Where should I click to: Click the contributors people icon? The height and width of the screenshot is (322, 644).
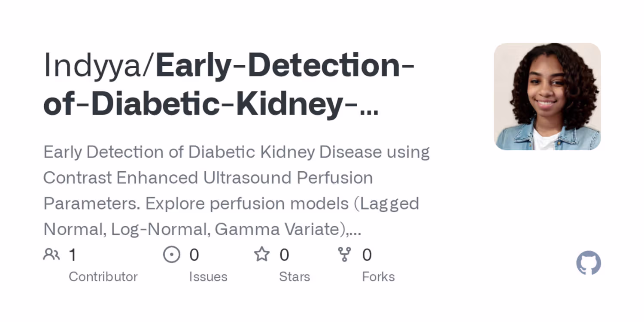point(52,255)
